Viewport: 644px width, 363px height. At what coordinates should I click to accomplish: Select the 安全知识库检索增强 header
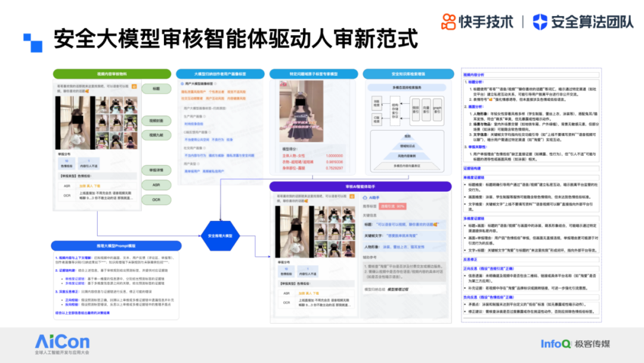point(410,73)
